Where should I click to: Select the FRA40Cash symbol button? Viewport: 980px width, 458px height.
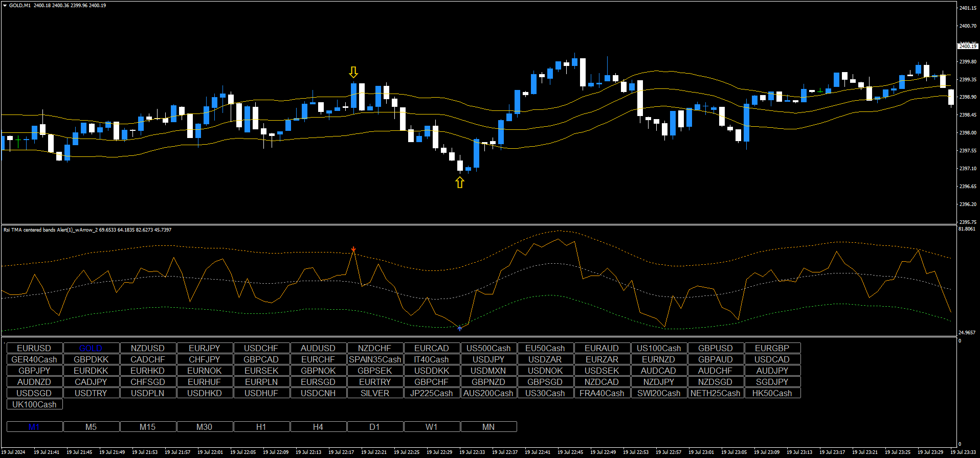pos(602,393)
